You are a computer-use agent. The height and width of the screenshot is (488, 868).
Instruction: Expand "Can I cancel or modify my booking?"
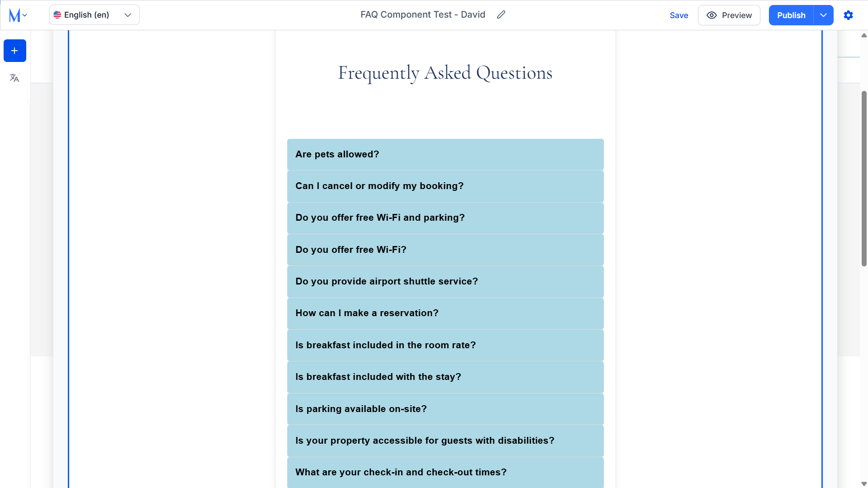coord(445,186)
